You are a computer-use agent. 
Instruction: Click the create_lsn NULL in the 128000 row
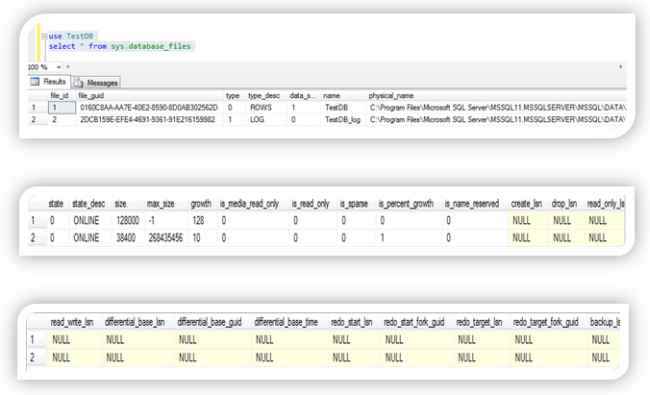pos(521,221)
